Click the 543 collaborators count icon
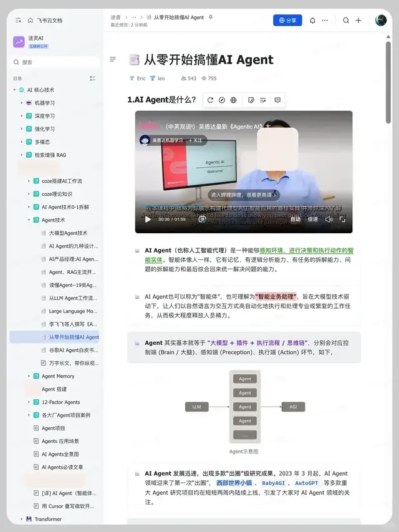This screenshot has height=532, width=399. coord(183,79)
